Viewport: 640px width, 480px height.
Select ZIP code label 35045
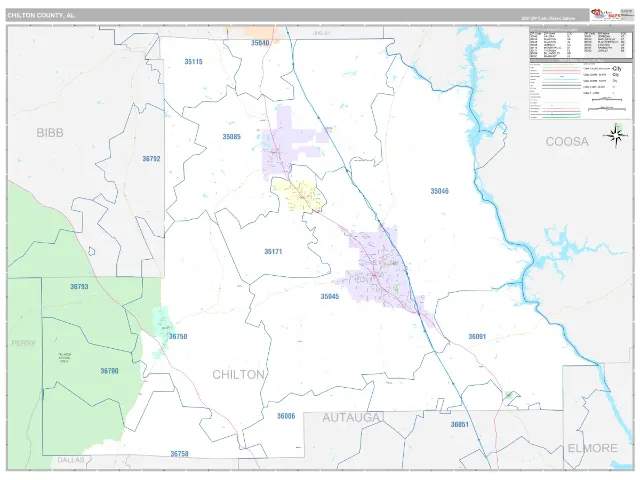(330, 297)
